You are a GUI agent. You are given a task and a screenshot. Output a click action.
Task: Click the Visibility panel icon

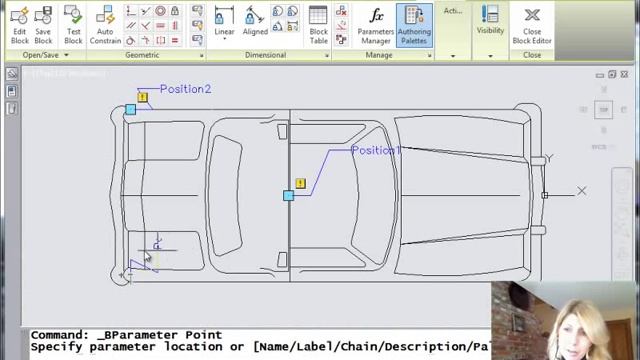pyautogui.click(x=490, y=20)
